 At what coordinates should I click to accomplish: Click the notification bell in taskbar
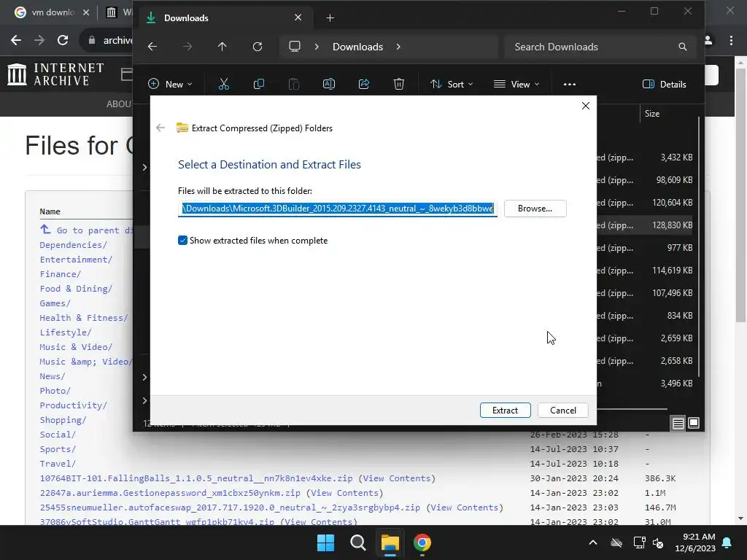pos(727,542)
